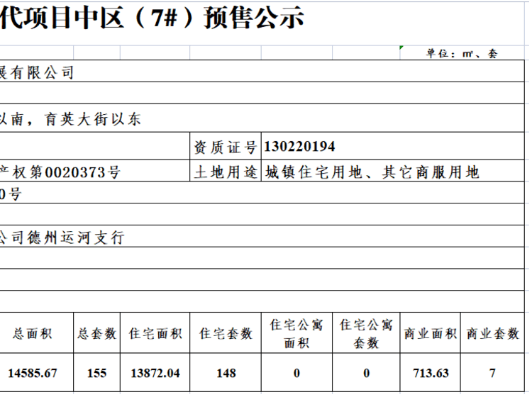Select the commercial area value 713.63
This screenshot has width=532, height=397.
pyautogui.click(x=430, y=373)
